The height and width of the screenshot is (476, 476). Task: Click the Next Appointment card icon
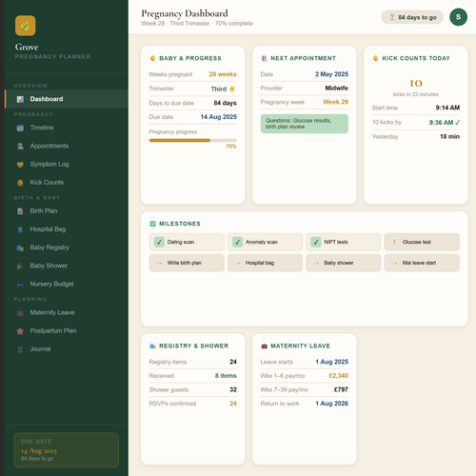click(x=264, y=58)
